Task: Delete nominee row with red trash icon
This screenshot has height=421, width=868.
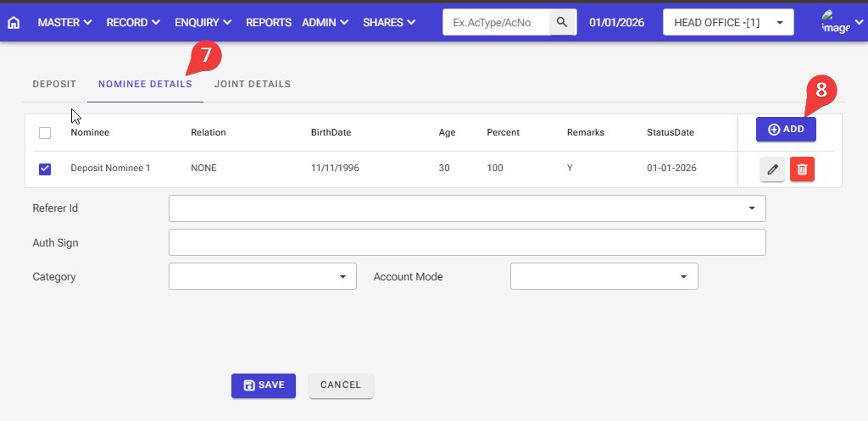Action: coord(802,169)
